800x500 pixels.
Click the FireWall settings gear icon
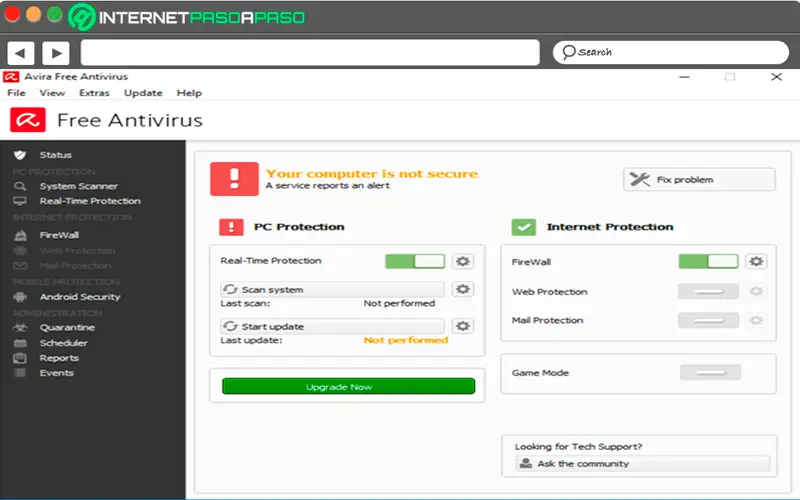(x=757, y=261)
